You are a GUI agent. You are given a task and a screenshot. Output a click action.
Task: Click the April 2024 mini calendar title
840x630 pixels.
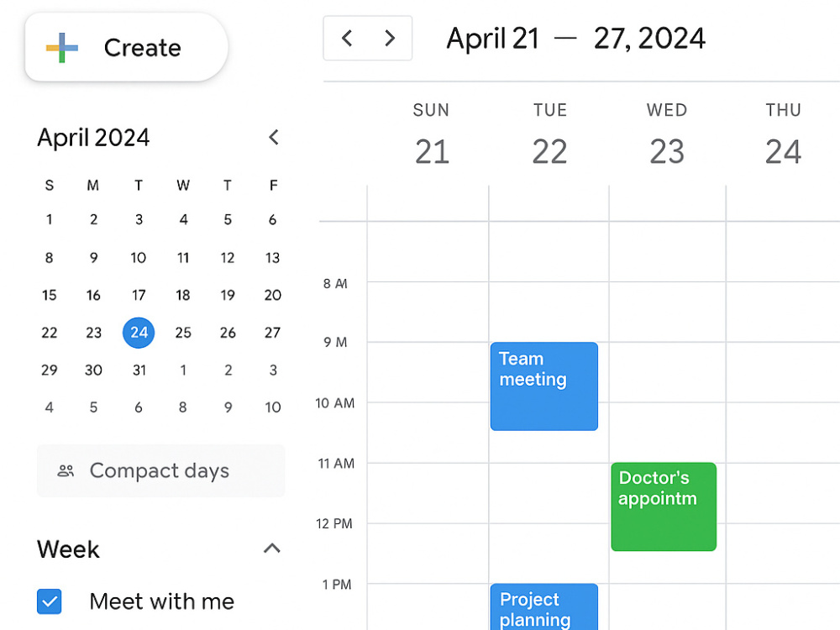(93, 138)
